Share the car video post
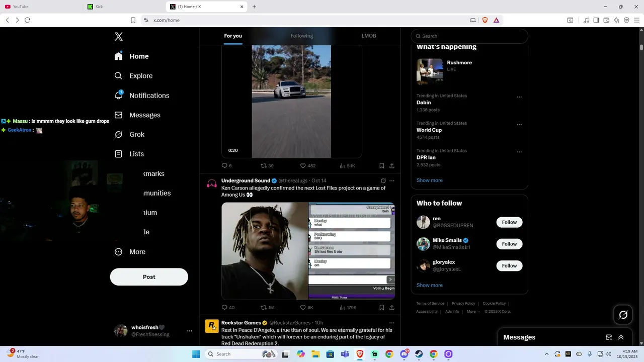The width and height of the screenshot is (644, 362). (x=392, y=166)
